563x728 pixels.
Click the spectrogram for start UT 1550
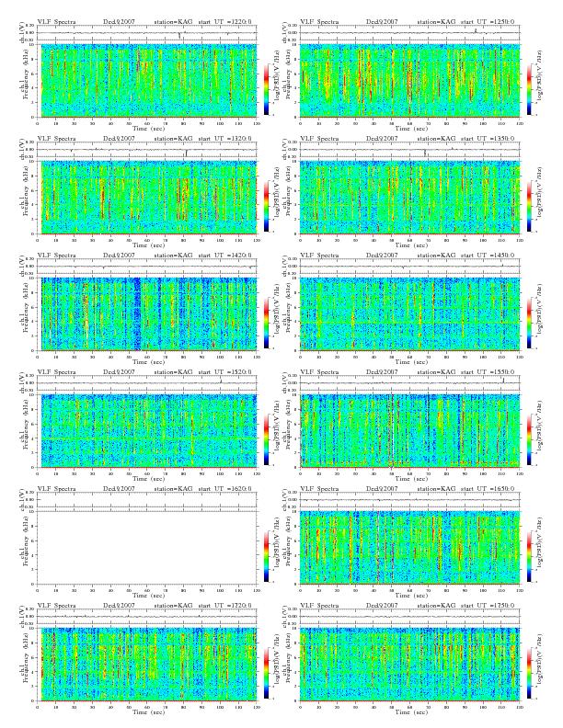coord(409,431)
